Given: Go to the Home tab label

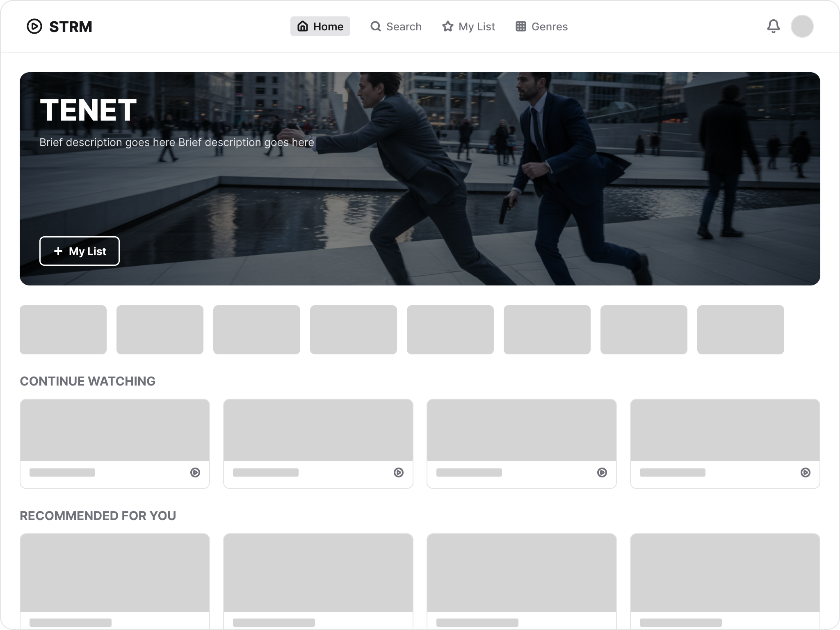Looking at the screenshot, I should tap(328, 27).
